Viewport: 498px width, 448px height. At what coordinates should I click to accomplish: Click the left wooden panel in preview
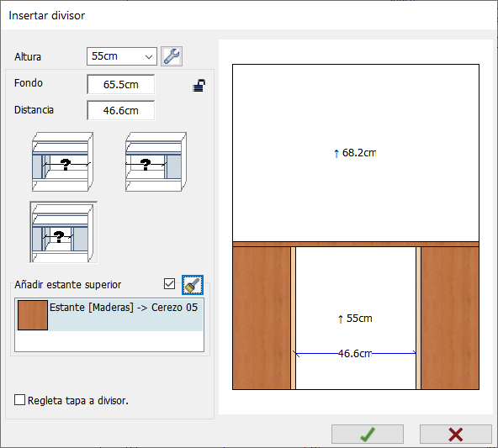point(262,319)
